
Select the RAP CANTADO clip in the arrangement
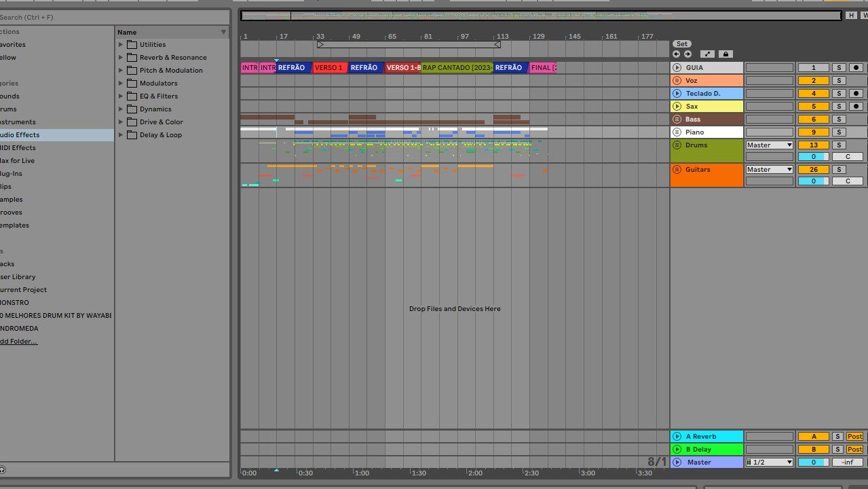tap(457, 68)
